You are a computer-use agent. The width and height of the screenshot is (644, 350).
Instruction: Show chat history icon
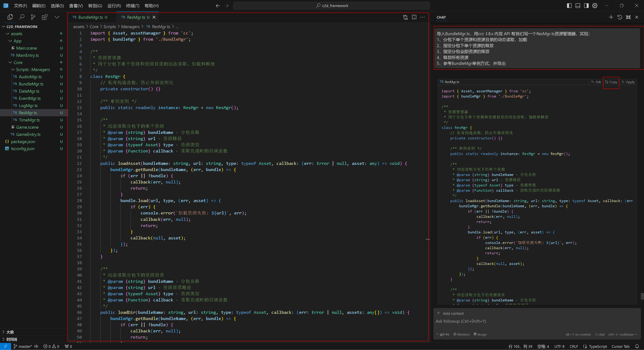pyautogui.click(x=620, y=17)
